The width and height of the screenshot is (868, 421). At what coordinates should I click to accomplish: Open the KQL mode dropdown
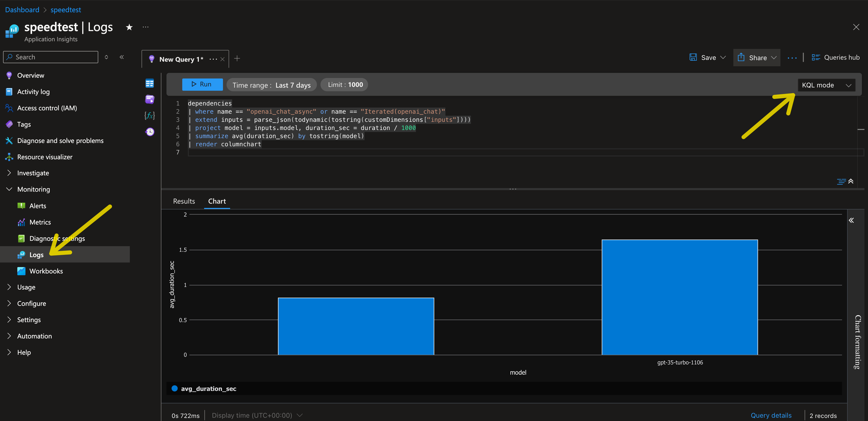(826, 85)
